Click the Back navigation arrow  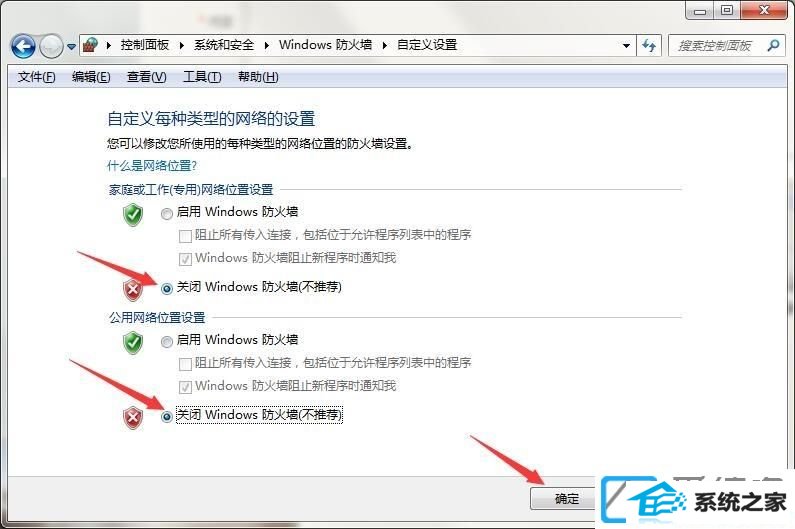pyautogui.click(x=23, y=47)
